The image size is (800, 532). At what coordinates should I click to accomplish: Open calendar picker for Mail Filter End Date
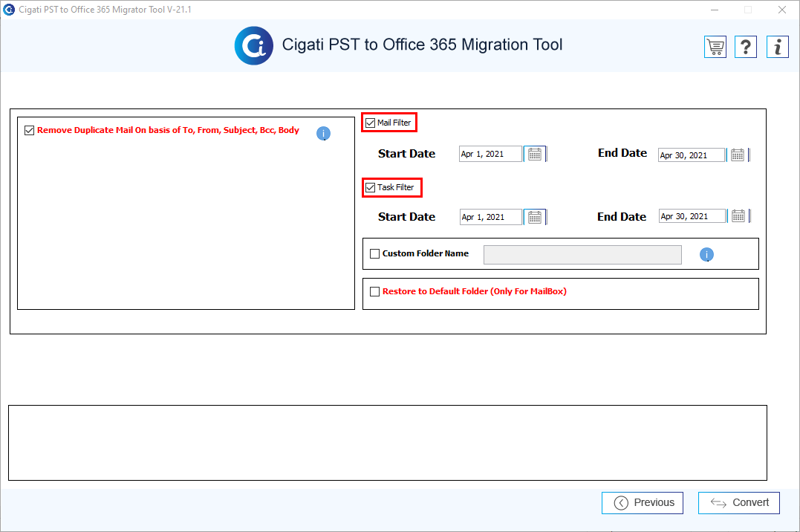tap(738, 155)
